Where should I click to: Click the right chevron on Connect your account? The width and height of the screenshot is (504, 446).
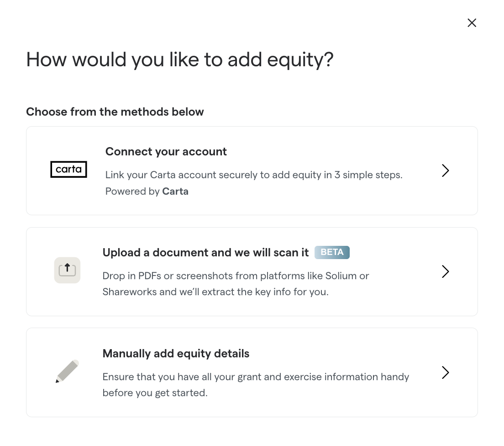pyautogui.click(x=445, y=170)
